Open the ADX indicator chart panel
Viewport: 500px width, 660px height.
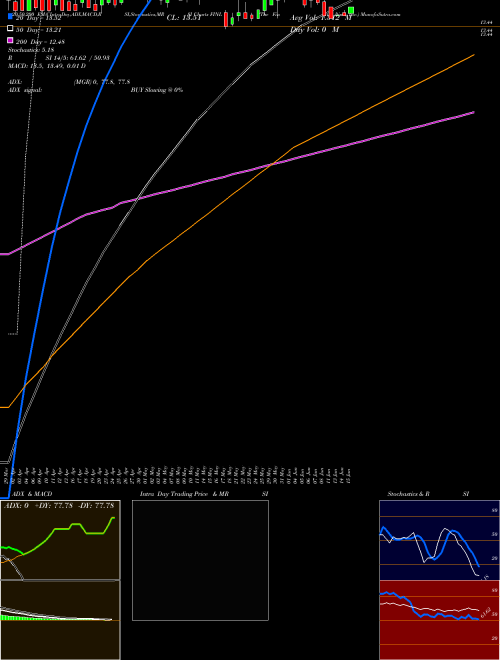point(60,540)
